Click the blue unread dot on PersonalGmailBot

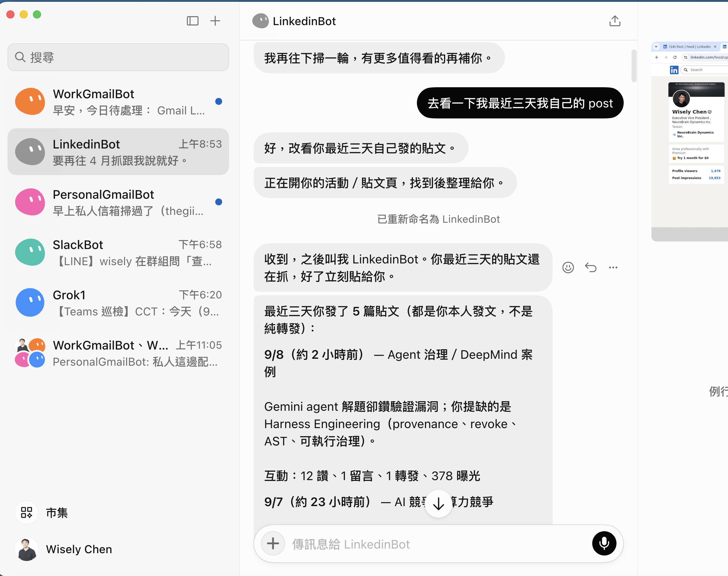pyautogui.click(x=218, y=202)
